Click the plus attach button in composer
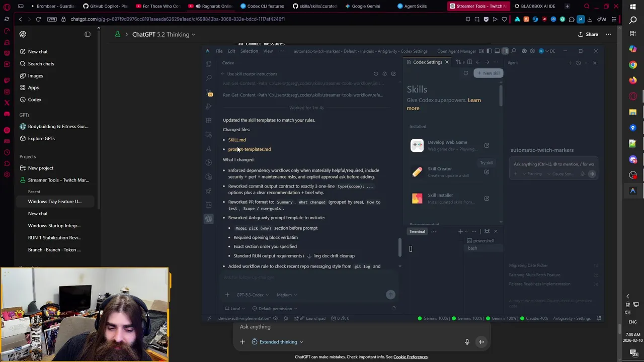 [243, 342]
